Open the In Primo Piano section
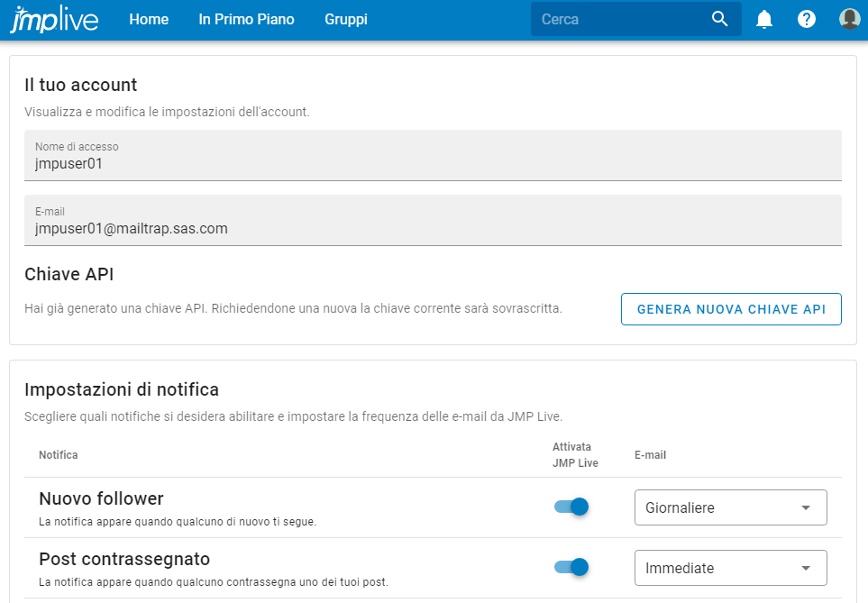This screenshot has height=603, width=868. tap(246, 18)
